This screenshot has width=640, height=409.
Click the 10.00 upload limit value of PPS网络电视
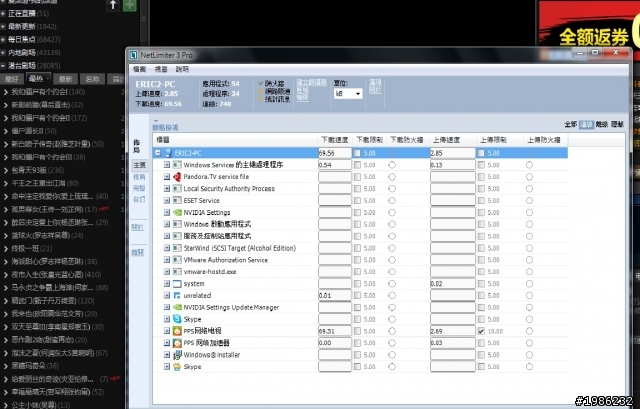click(495, 331)
